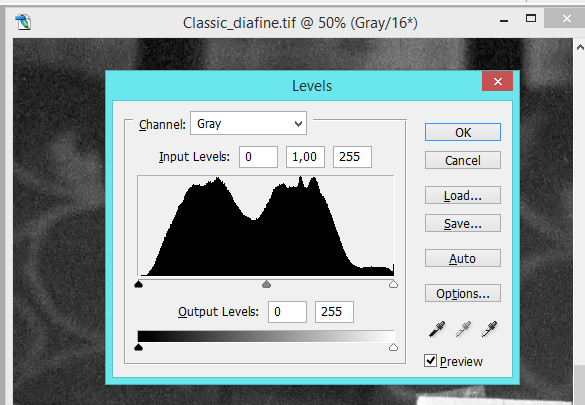The height and width of the screenshot is (405, 585).
Task: Click the input gamma field showing 1,00
Action: coord(305,157)
